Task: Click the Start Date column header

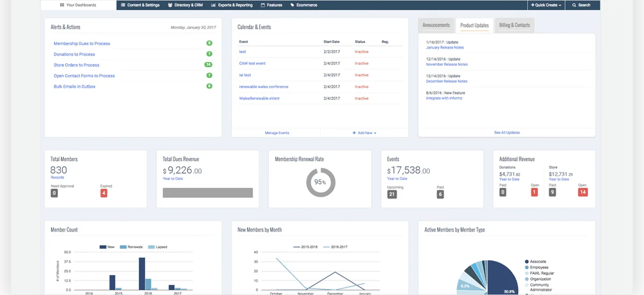Action: 331,41
